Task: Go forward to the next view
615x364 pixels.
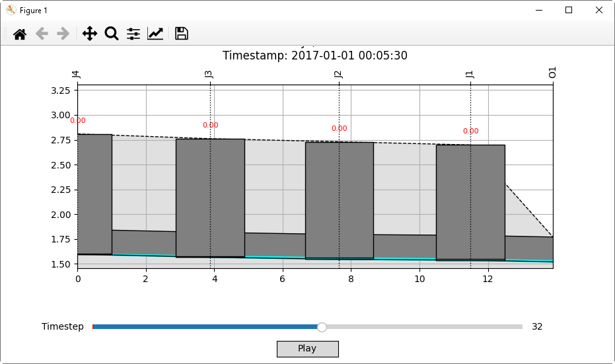Action: (x=63, y=34)
